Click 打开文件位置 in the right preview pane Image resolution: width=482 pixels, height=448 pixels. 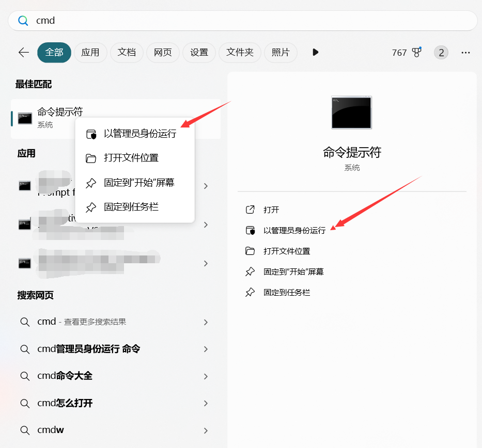click(x=287, y=251)
